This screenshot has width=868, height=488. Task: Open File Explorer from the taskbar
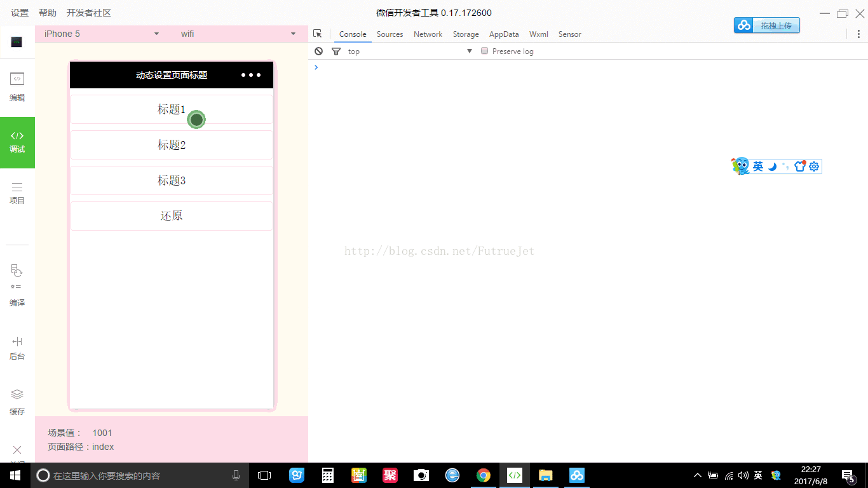pyautogui.click(x=545, y=475)
